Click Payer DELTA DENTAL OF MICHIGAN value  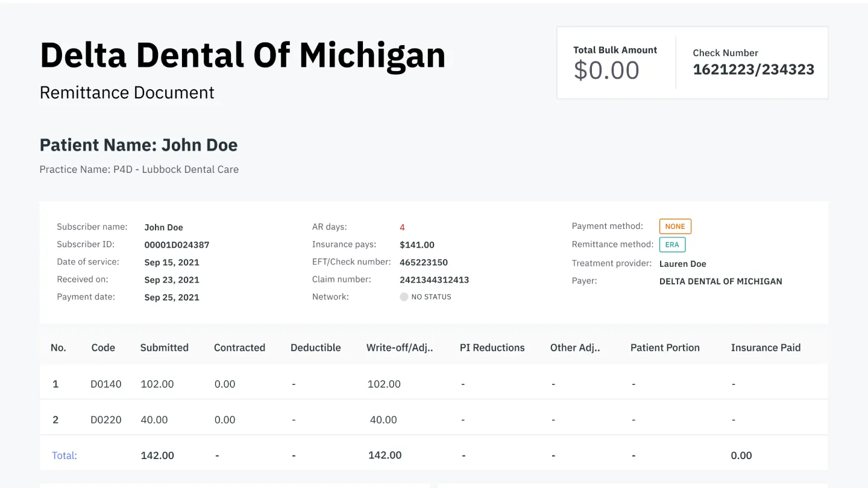[721, 281]
